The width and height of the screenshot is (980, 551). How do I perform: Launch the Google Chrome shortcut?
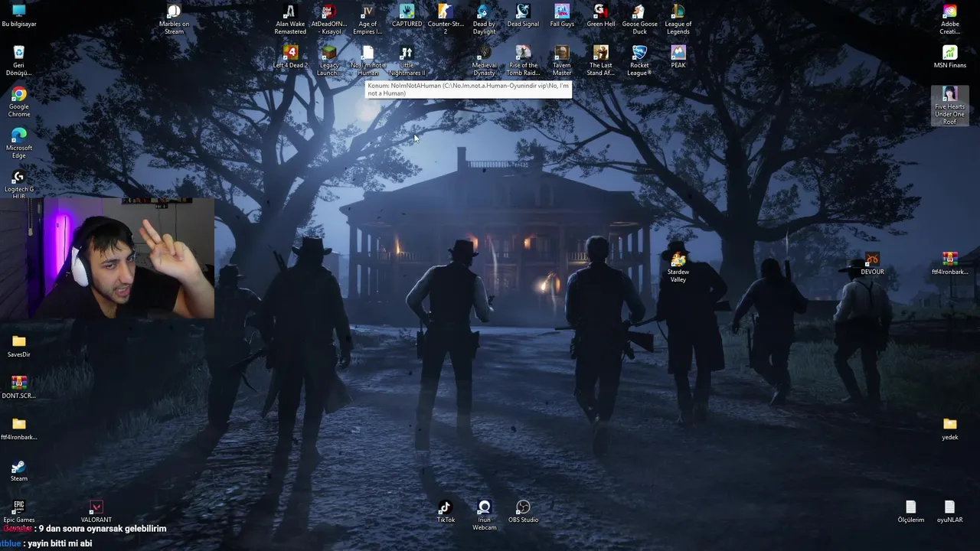pyautogui.click(x=18, y=102)
